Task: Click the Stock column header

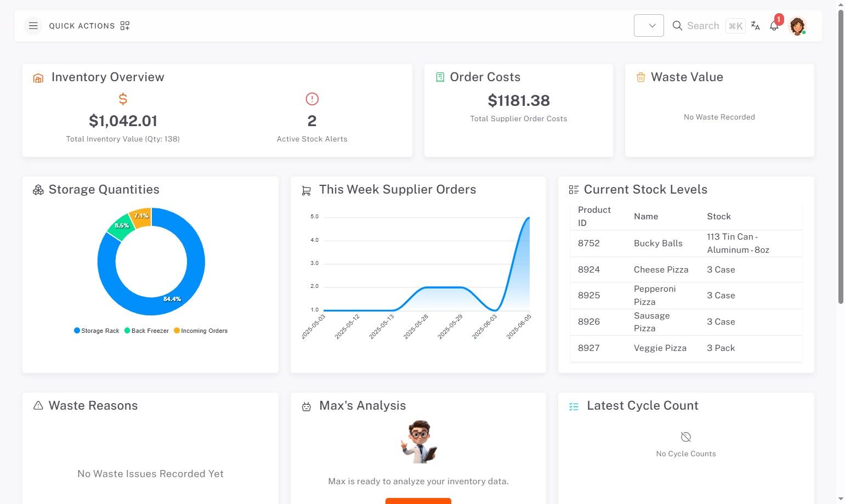Action: click(x=718, y=217)
